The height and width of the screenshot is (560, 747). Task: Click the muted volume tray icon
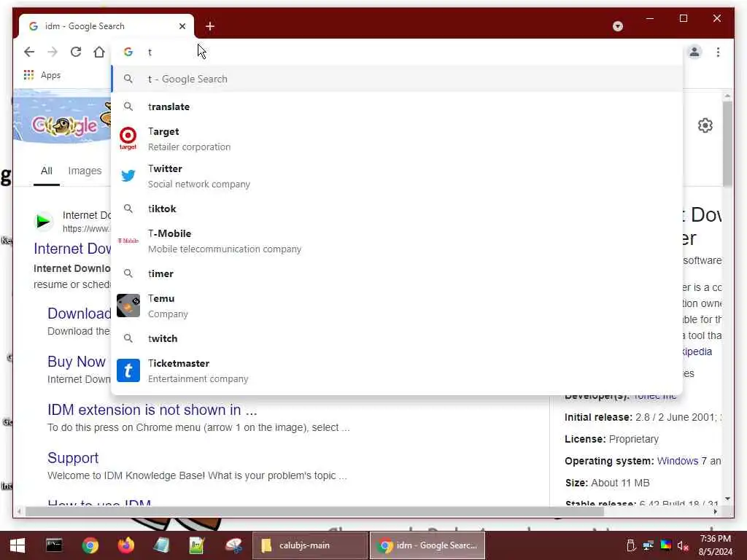tap(683, 545)
